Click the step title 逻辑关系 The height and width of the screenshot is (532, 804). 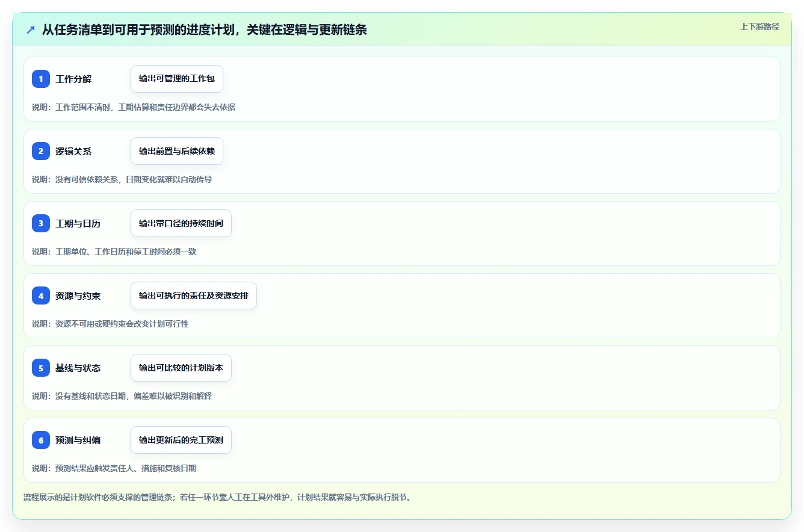(x=73, y=151)
